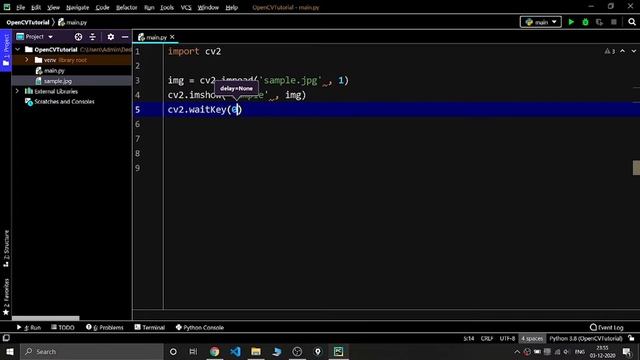
Task: Open the Project view selector dropdown
Action: tap(35, 37)
